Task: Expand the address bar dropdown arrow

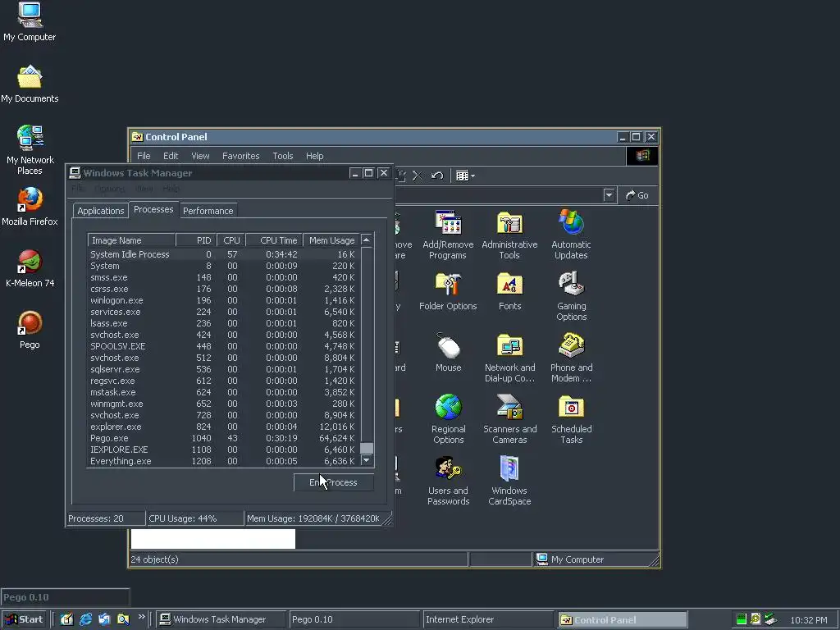Action: (609, 195)
